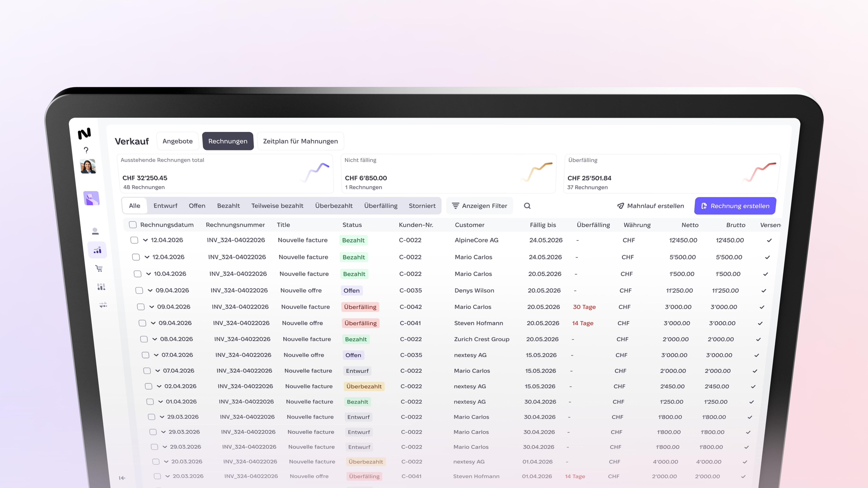The height and width of the screenshot is (488, 868).
Task: Check the AlpineCore AG invoice row checkbox
Action: point(134,240)
